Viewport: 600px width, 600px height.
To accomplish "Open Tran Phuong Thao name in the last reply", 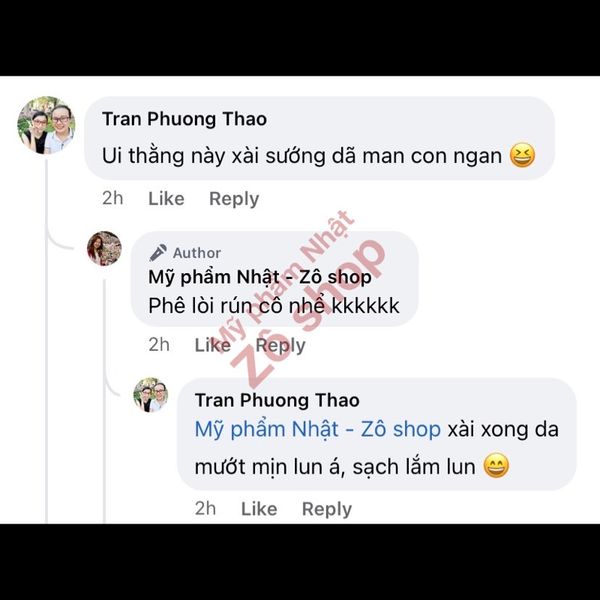I will (x=277, y=400).
